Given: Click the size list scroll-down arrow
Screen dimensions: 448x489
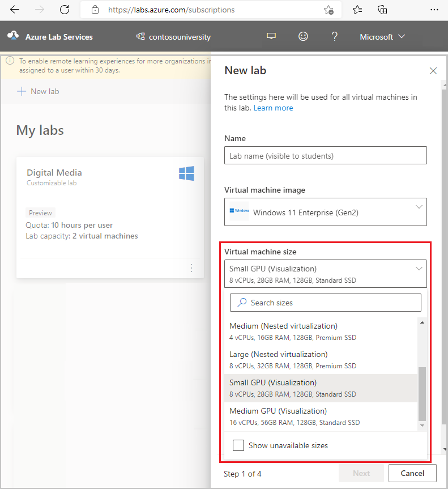Looking at the screenshot, I should (x=422, y=426).
